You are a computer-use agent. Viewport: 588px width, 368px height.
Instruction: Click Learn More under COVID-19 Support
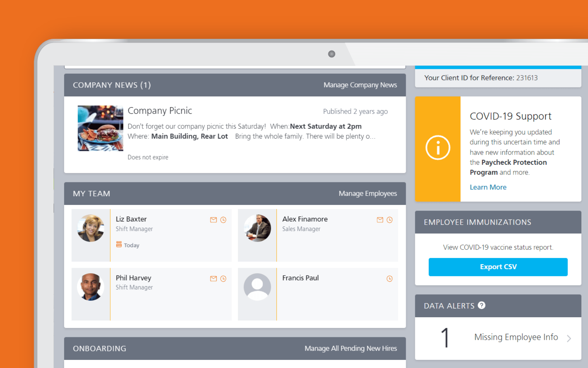488,187
